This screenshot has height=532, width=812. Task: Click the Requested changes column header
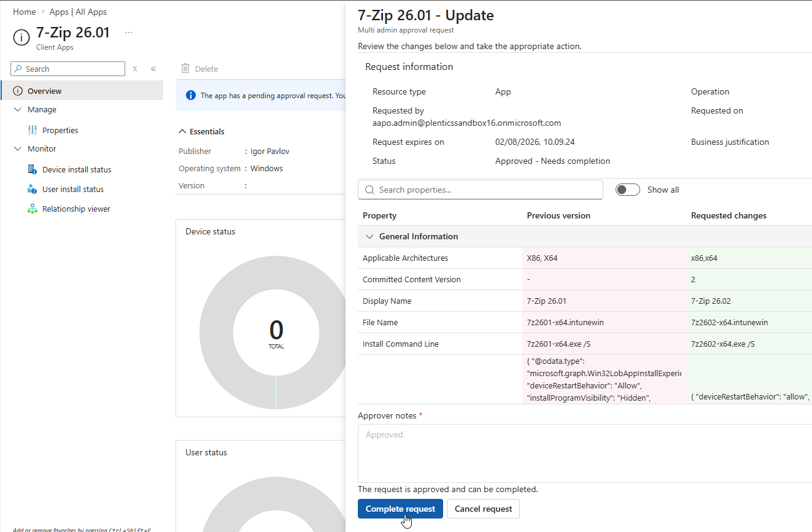(x=729, y=215)
